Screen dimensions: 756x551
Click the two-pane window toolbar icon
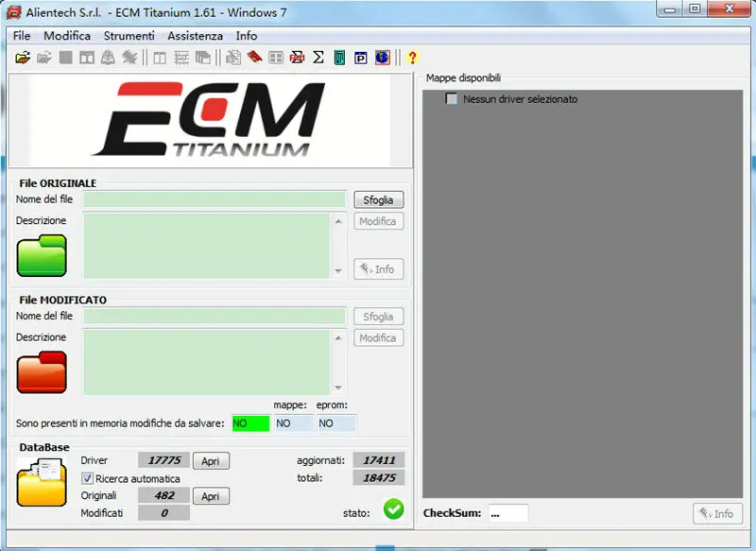click(87, 58)
